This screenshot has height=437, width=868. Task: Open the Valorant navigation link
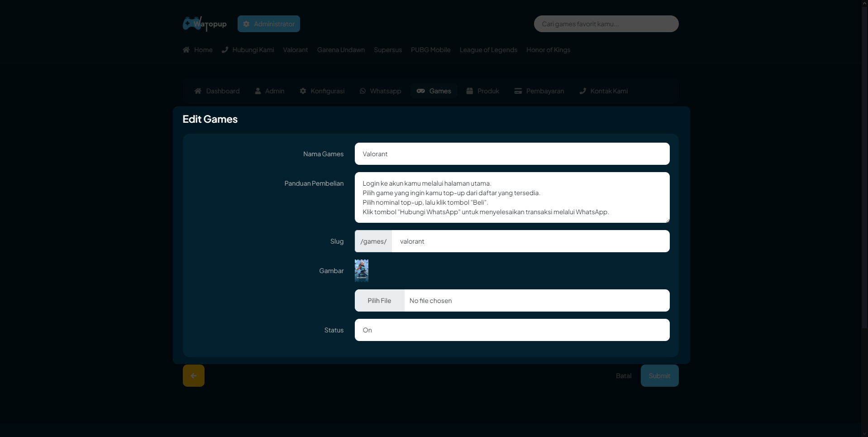pyautogui.click(x=296, y=50)
